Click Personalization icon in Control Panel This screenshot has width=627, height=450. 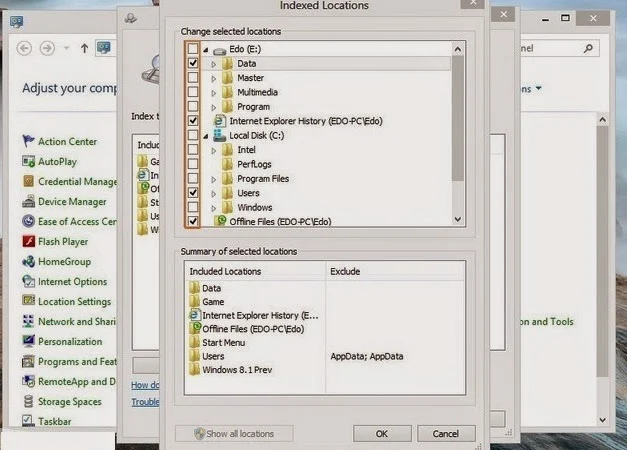pos(28,341)
